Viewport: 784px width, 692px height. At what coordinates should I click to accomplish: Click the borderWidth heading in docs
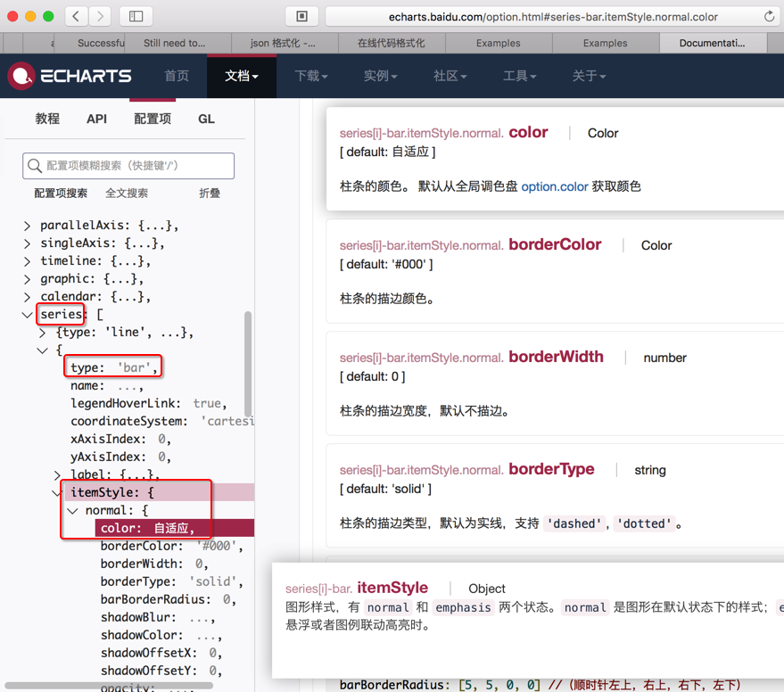(x=556, y=357)
